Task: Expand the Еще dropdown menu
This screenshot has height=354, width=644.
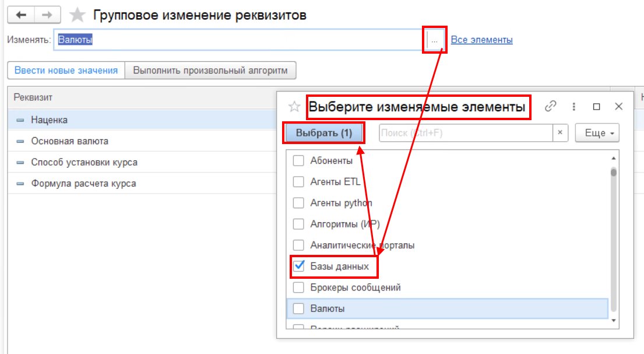Action: pos(597,133)
